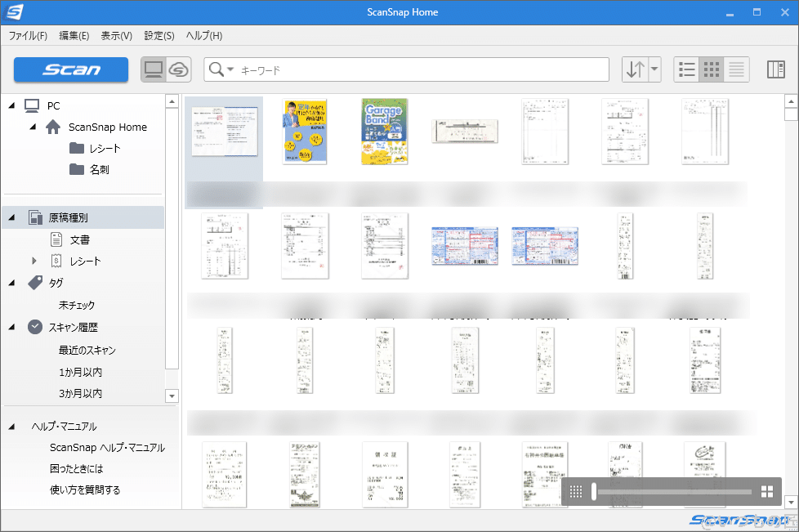Click the sort order icon
Image resolution: width=799 pixels, height=532 pixels.
click(636, 69)
